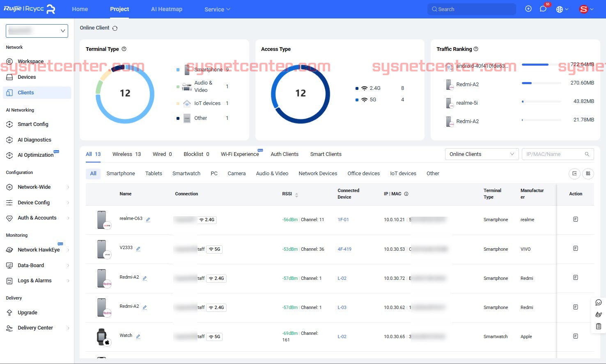Click the IP/MAC/Name search field
The width and height of the screenshot is (606, 364).
[558, 154]
